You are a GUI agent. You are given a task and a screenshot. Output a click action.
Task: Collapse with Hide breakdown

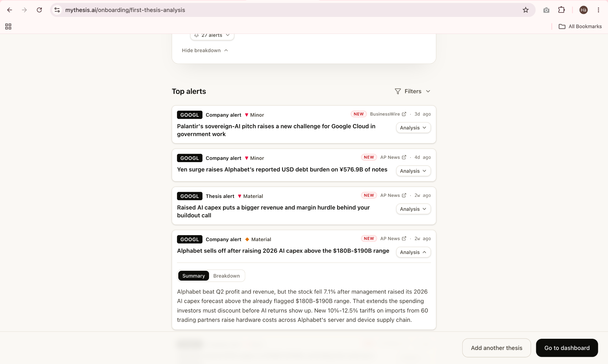205,50
